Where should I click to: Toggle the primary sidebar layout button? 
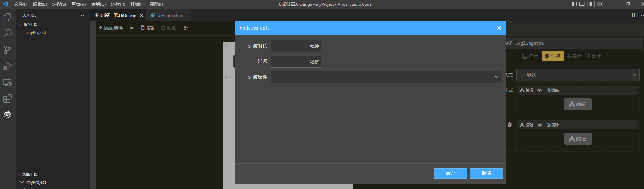574,4
